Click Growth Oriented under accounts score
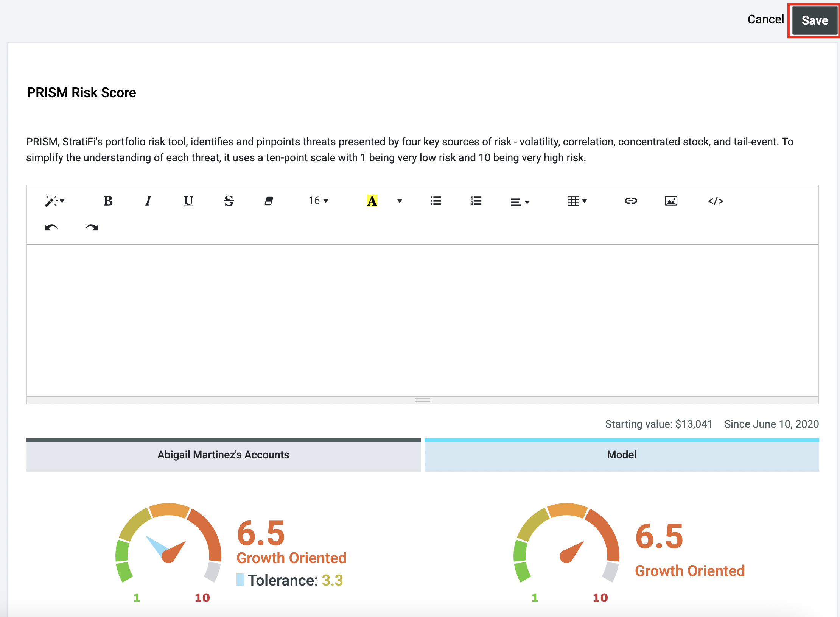This screenshot has width=840, height=617. click(x=291, y=558)
